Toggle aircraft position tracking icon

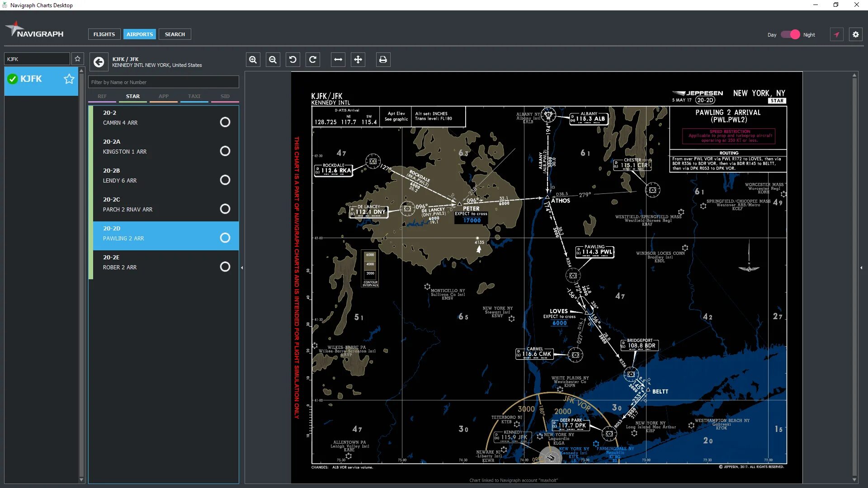837,34
